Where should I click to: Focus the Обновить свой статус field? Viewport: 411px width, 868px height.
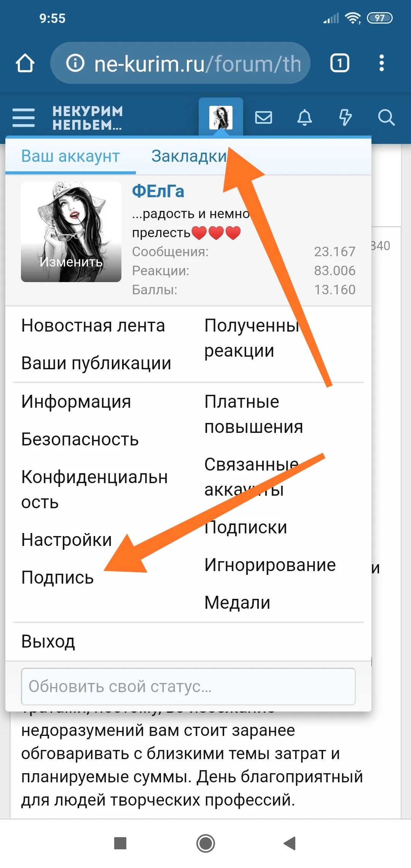188,686
